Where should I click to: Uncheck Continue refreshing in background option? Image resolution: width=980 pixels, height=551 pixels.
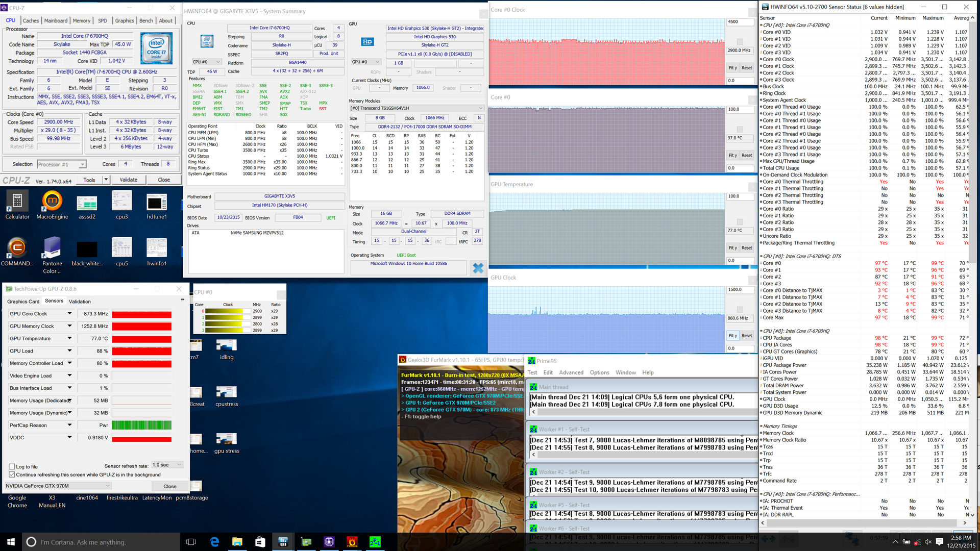[12, 474]
